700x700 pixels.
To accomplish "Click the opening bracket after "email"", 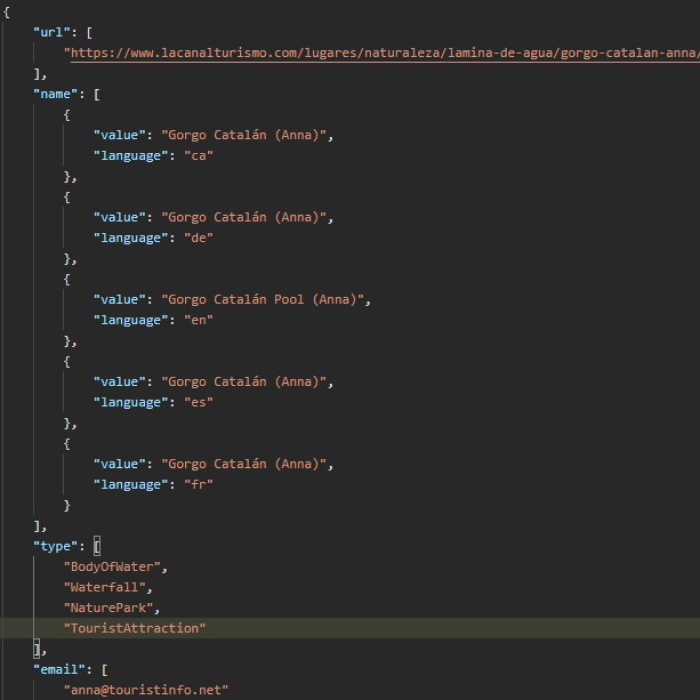I will click(x=104, y=670).
